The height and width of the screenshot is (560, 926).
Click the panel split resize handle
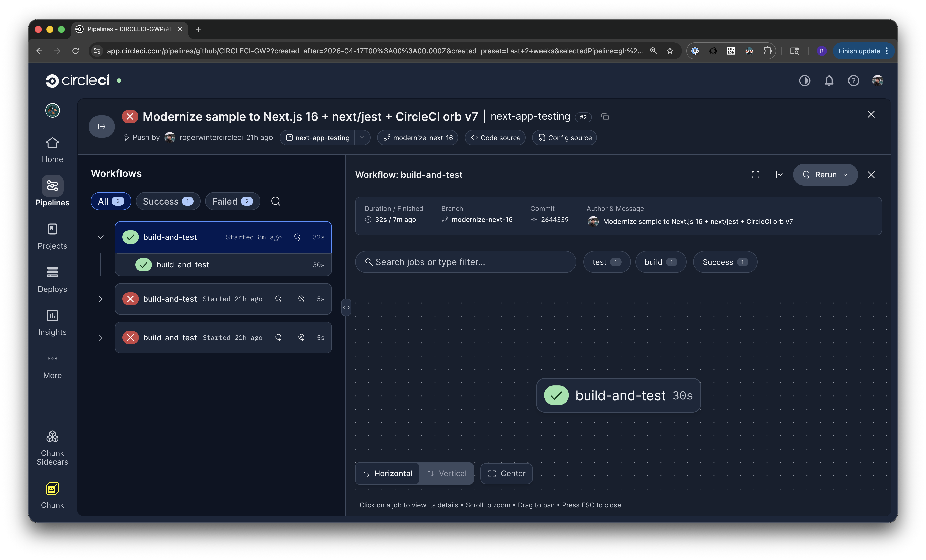pyautogui.click(x=346, y=307)
